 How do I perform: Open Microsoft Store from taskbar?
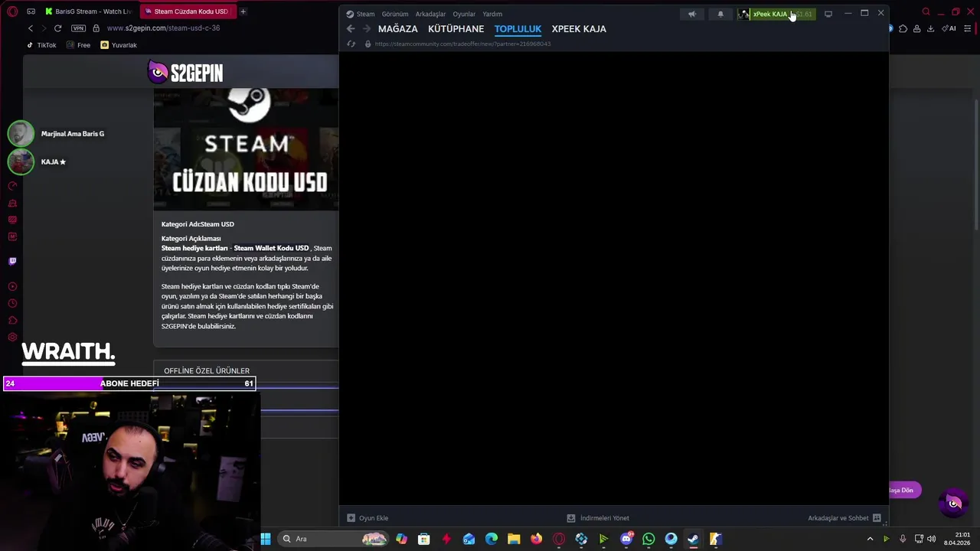[x=424, y=539]
